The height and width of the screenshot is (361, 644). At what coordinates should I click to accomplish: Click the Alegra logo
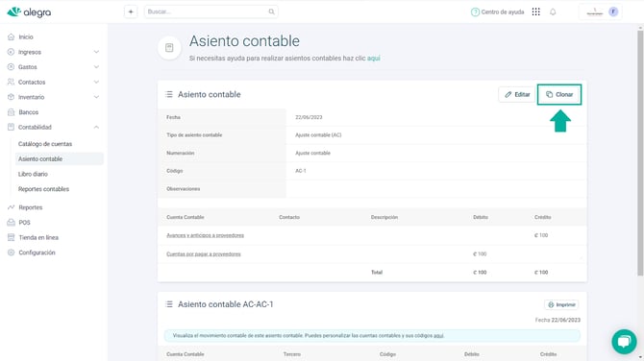pyautogui.click(x=29, y=12)
